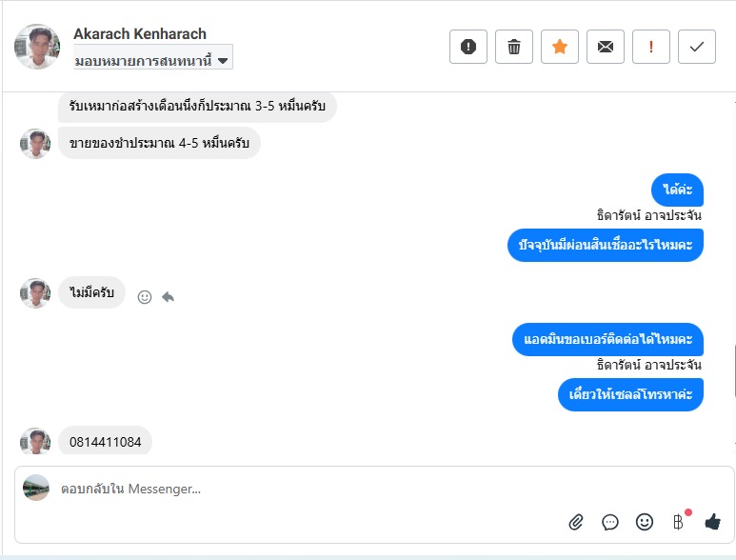This screenshot has width=736, height=560.
Task: Mark conversation as spam
Action: point(468,47)
